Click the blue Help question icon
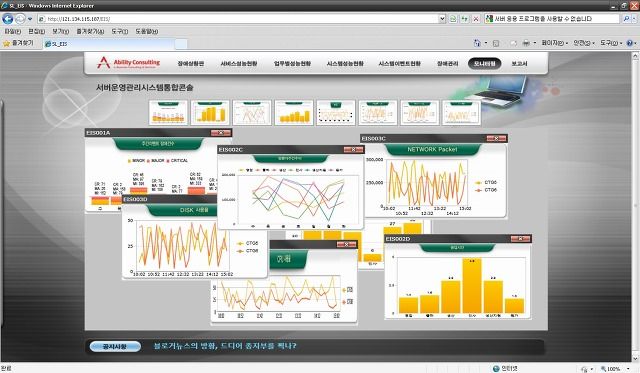Screen dimensions: 640x373 (630, 43)
